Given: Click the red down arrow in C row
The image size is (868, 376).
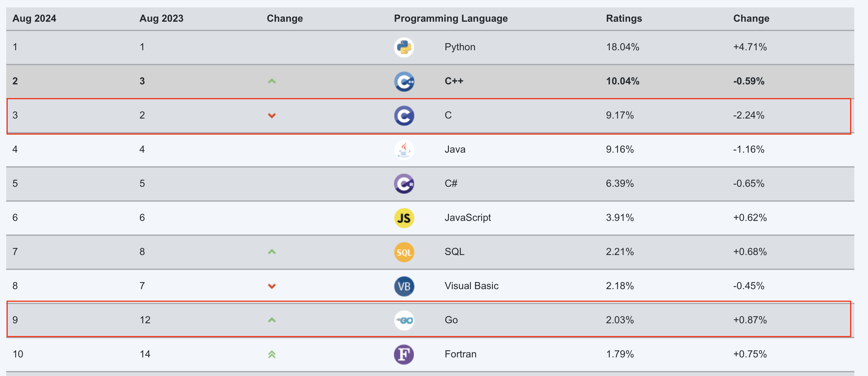Looking at the screenshot, I should coord(272,116).
